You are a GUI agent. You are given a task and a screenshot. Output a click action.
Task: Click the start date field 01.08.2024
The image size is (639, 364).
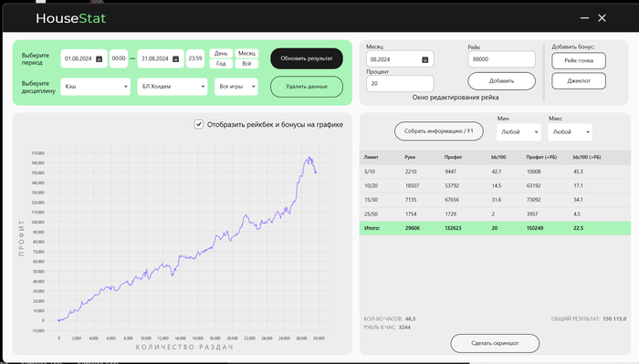[84, 58]
